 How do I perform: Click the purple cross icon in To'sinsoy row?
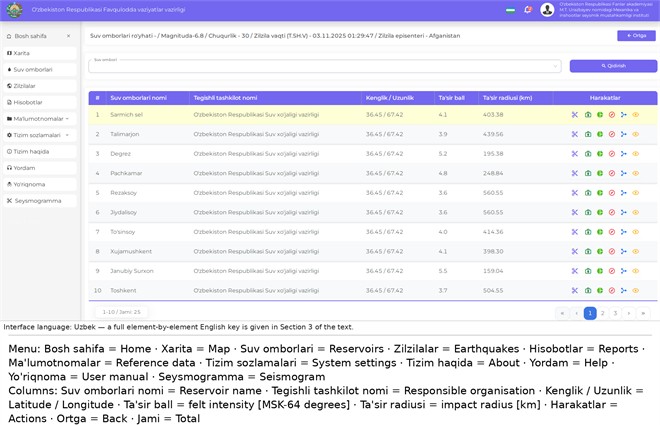(575, 232)
